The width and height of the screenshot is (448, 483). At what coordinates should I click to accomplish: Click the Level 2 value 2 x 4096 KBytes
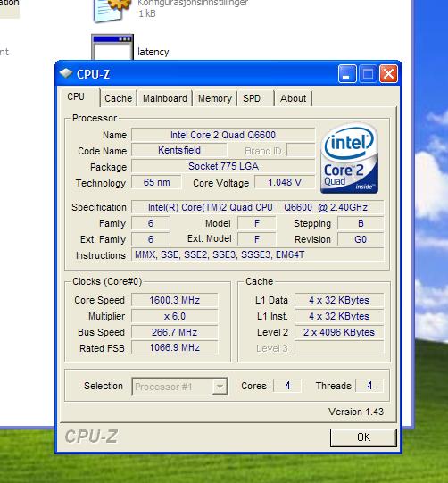[x=339, y=332]
